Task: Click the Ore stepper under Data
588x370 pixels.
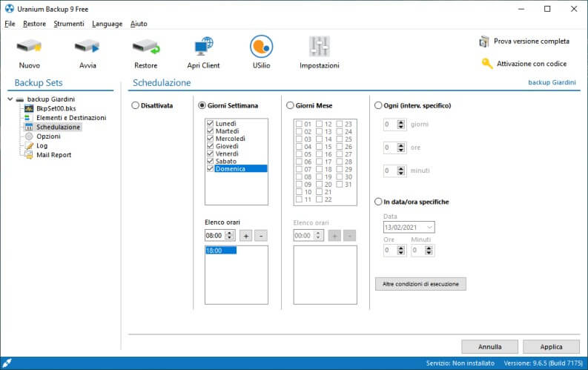Action: pos(401,251)
